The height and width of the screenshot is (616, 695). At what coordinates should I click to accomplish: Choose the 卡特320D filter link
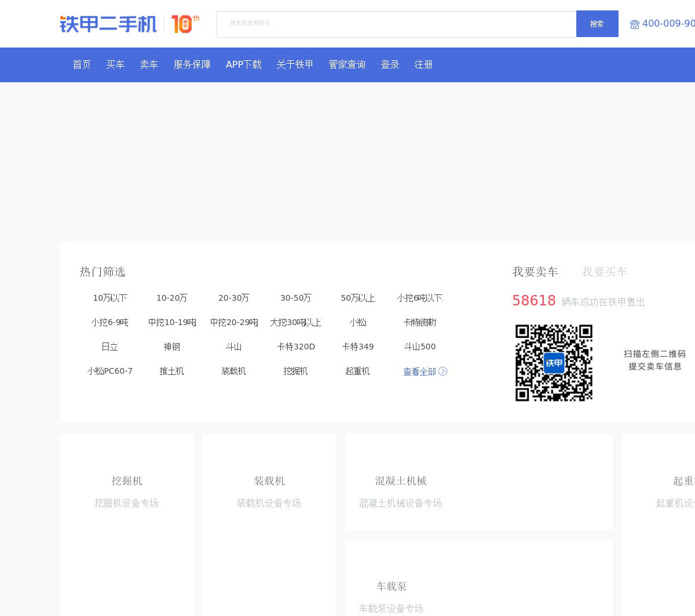pos(296,347)
